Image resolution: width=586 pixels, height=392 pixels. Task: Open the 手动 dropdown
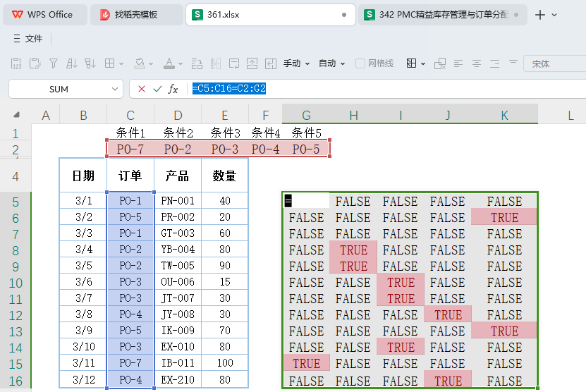click(x=296, y=63)
